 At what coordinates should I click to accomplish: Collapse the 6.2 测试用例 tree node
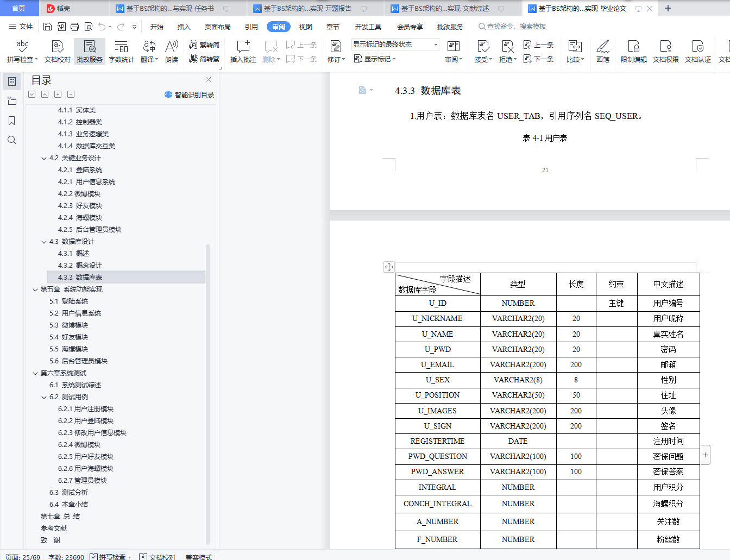point(44,397)
